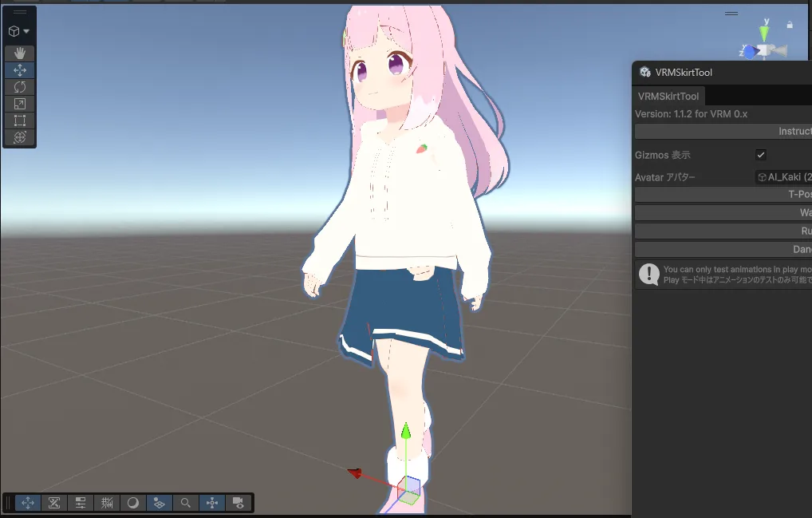The image size is (812, 518).
Task: Select the Move tool in tools overlay
Action: (20, 70)
